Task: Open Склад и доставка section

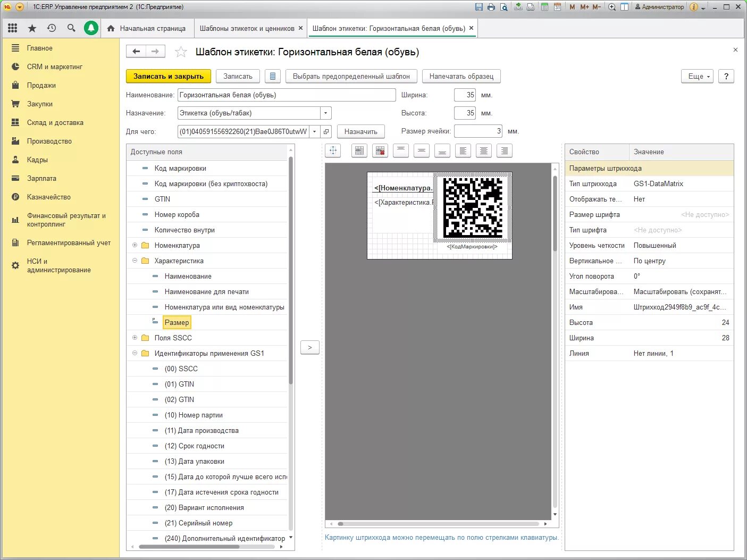Action: [x=55, y=122]
